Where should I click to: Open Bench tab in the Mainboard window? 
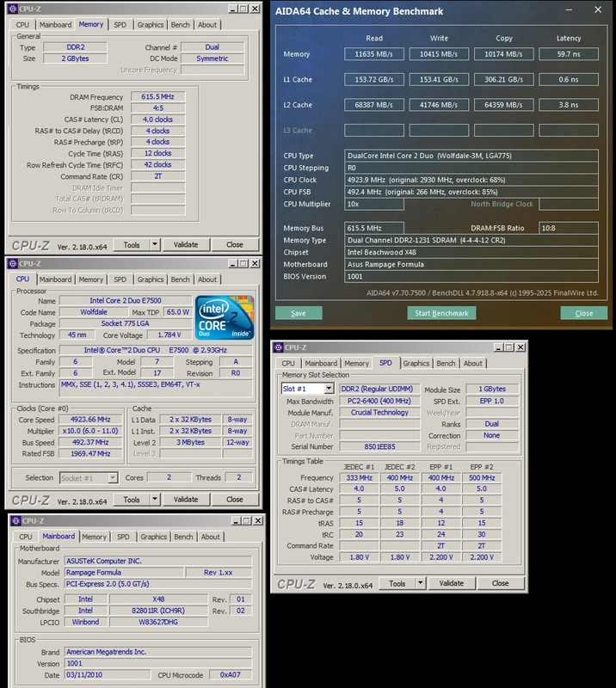(x=183, y=536)
